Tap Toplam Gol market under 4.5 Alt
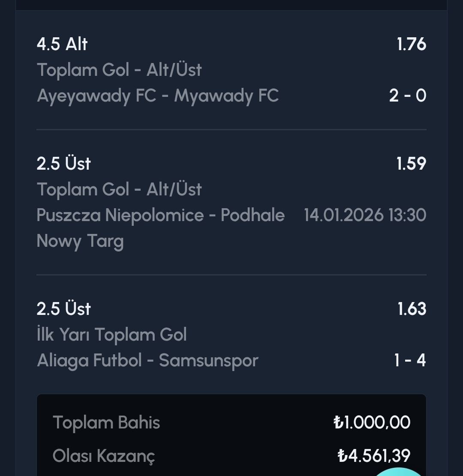The width and height of the screenshot is (463, 476). [x=119, y=70]
